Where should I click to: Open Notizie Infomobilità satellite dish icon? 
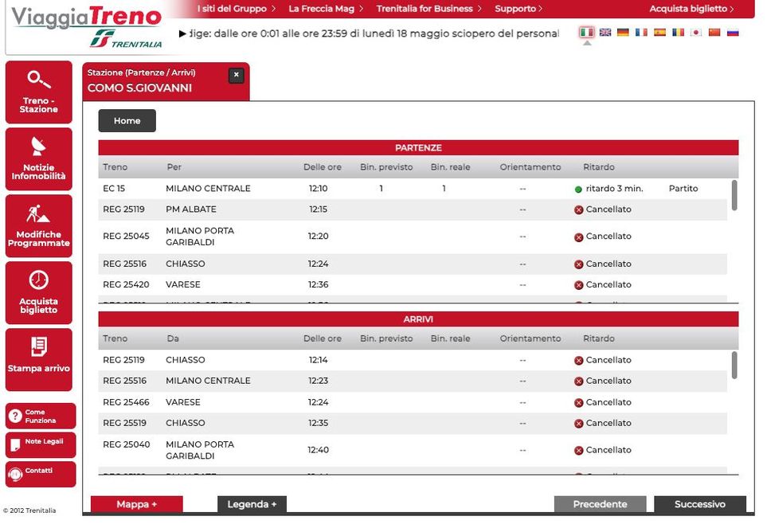pyautogui.click(x=38, y=146)
